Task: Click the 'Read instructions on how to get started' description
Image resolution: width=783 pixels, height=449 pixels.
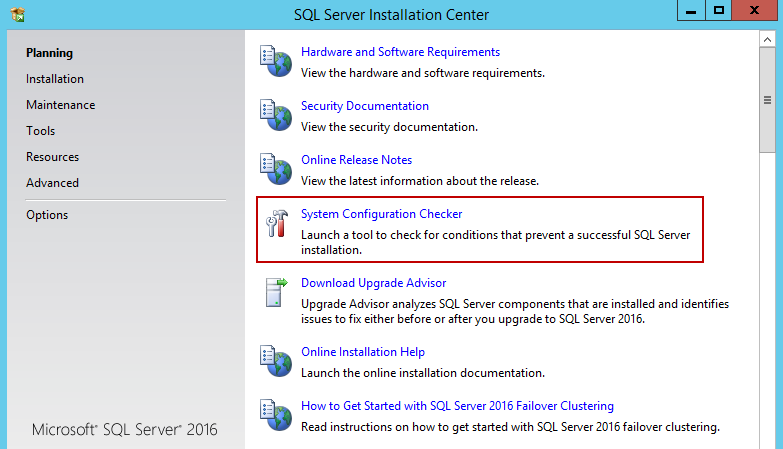Action: [x=510, y=427]
